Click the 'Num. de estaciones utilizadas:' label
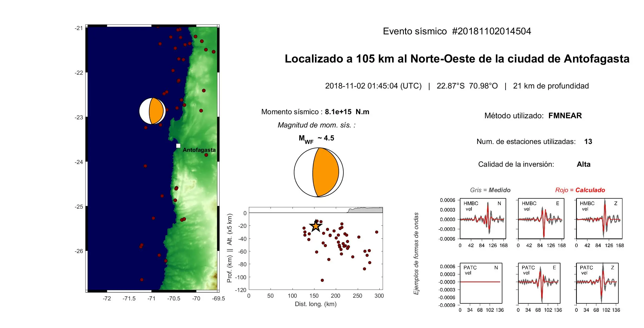Viewport: 644px width, 328px height. (x=526, y=142)
